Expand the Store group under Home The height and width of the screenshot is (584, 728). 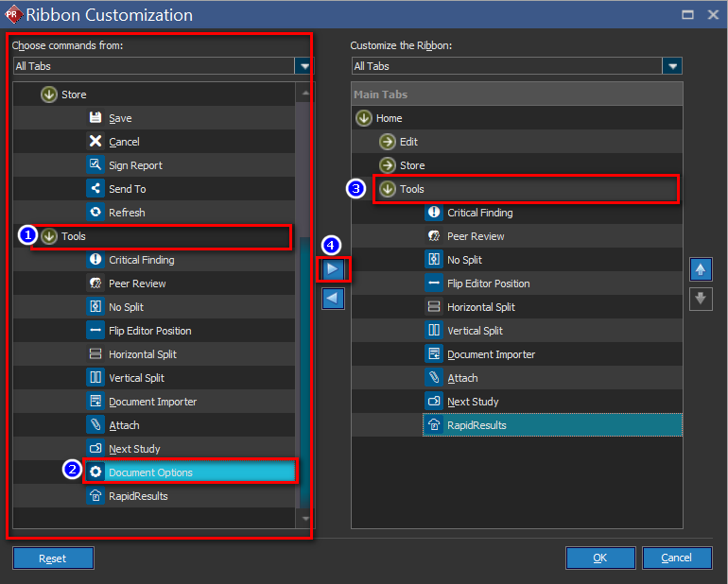pos(388,165)
